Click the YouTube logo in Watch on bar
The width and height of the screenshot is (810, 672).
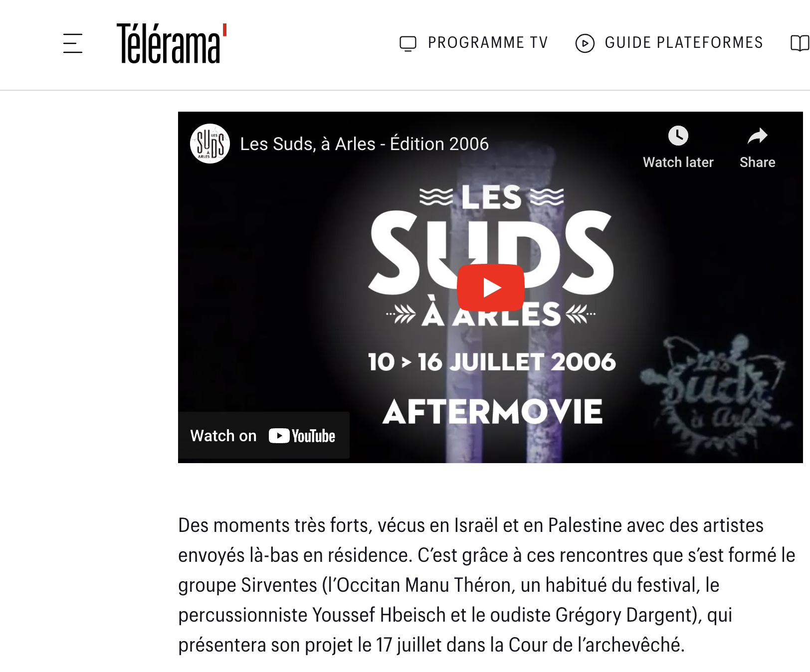point(302,436)
